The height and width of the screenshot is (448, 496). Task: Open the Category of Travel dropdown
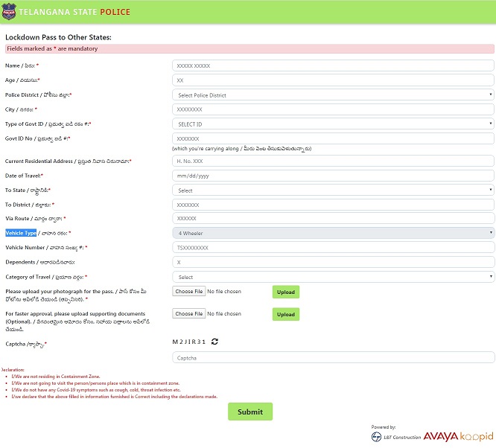333,277
